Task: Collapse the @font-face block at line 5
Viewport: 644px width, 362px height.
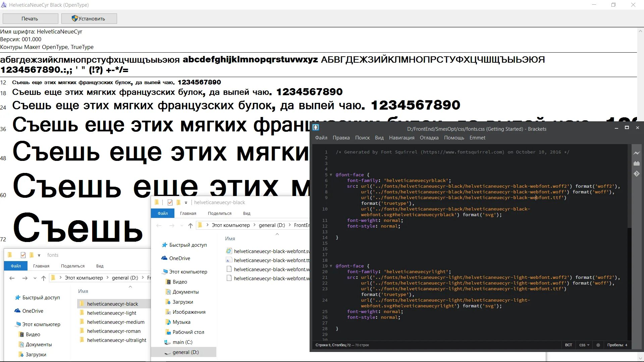Action: pos(331,175)
